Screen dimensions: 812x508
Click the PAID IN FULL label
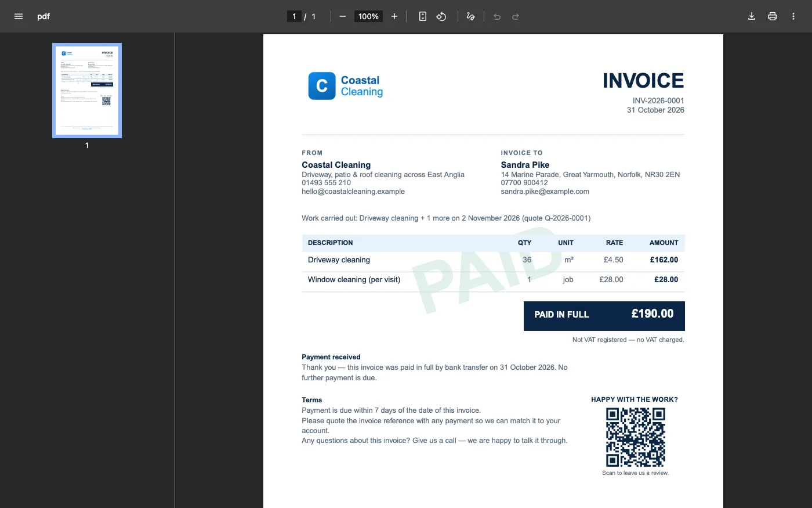(x=561, y=315)
